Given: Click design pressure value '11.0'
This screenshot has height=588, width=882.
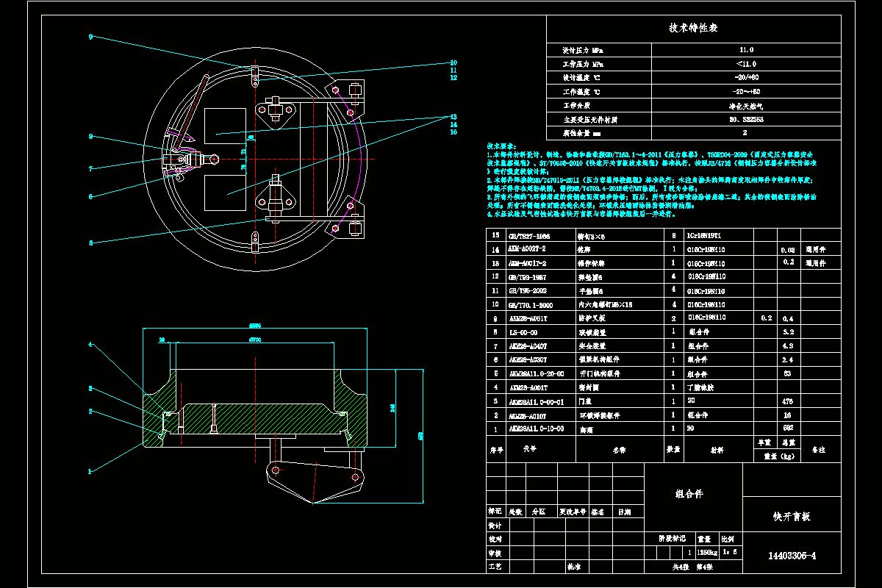Looking at the screenshot, I should tap(746, 50).
